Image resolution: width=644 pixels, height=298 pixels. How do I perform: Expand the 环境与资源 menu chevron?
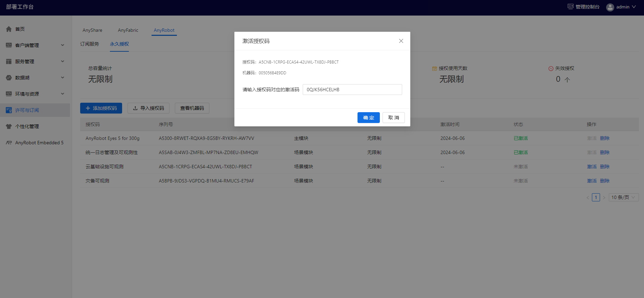[x=63, y=94]
